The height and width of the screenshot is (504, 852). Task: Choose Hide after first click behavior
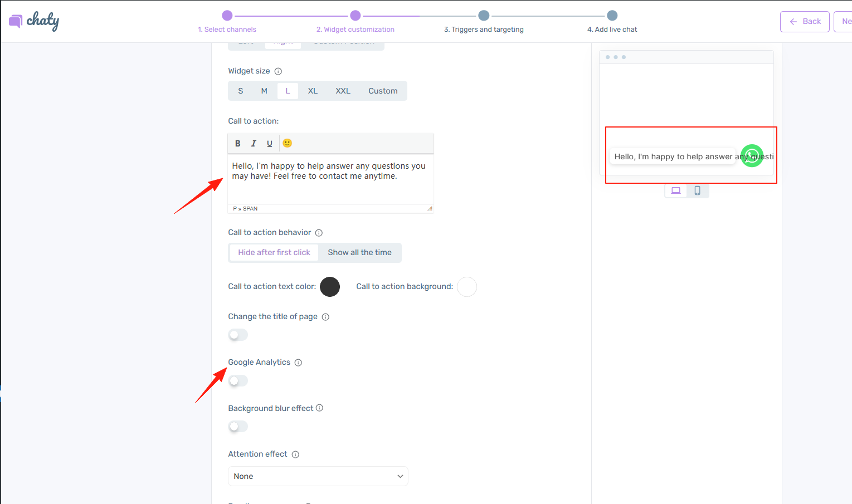click(274, 252)
